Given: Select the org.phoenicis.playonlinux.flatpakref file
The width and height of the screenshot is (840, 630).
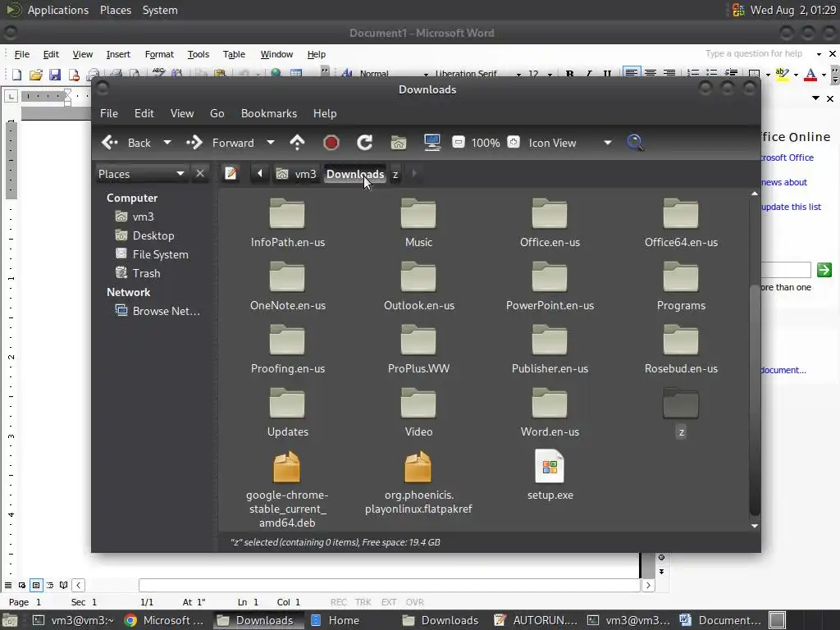Looking at the screenshot, I should (x=418, y=482).
